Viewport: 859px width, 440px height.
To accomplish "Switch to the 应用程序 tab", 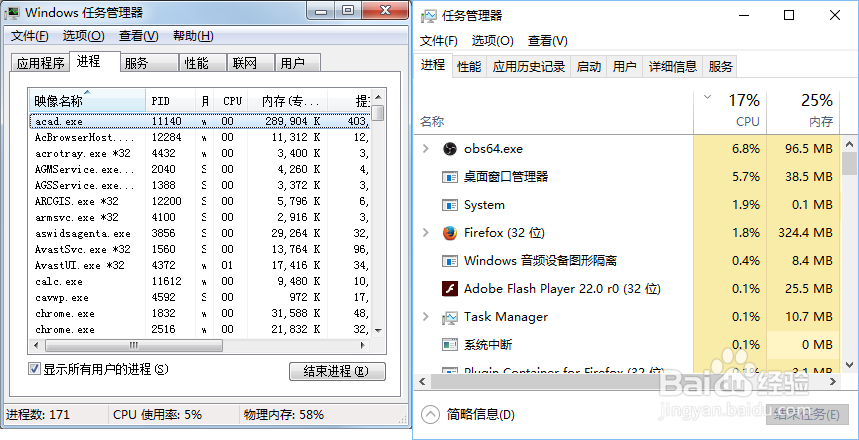I will [x=41, y=63].
